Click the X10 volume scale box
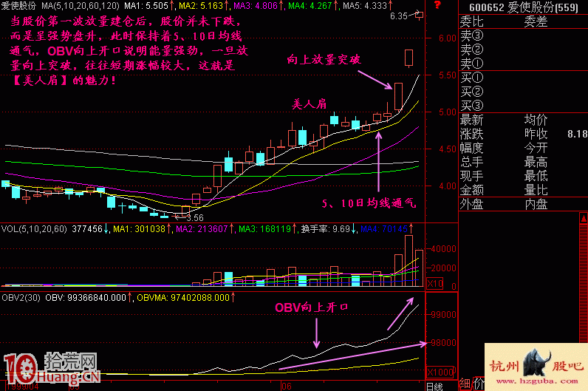 [434, 284]
